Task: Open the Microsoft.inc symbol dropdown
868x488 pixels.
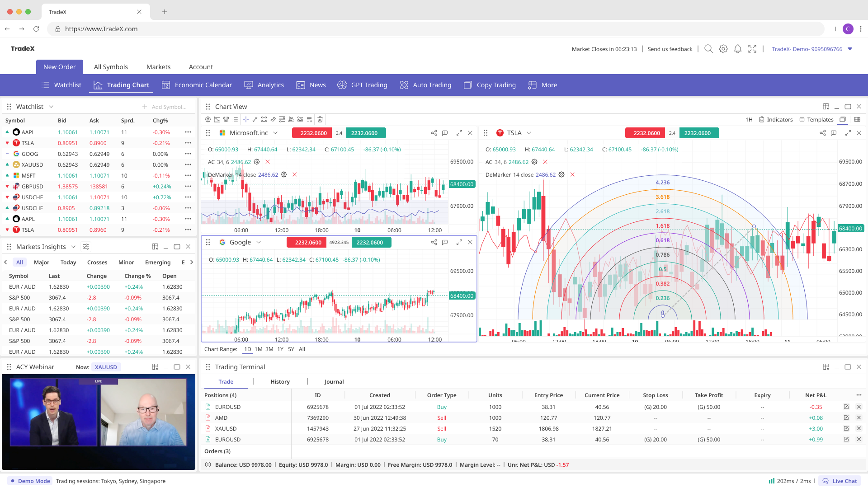Action: click(276, 133)
